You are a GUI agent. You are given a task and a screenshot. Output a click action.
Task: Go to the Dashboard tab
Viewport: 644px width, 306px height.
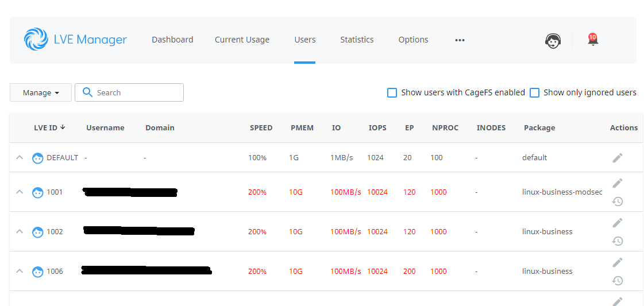point(172,40)
